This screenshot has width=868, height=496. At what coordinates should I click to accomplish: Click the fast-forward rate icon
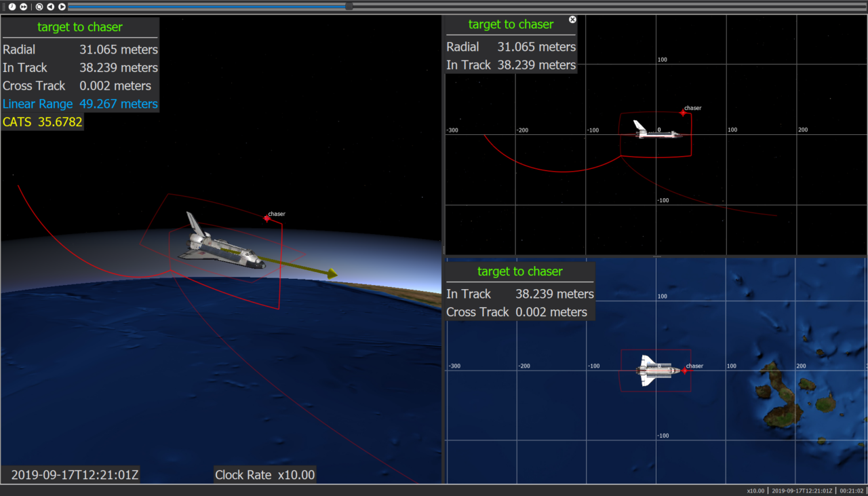tap(23, 7)
